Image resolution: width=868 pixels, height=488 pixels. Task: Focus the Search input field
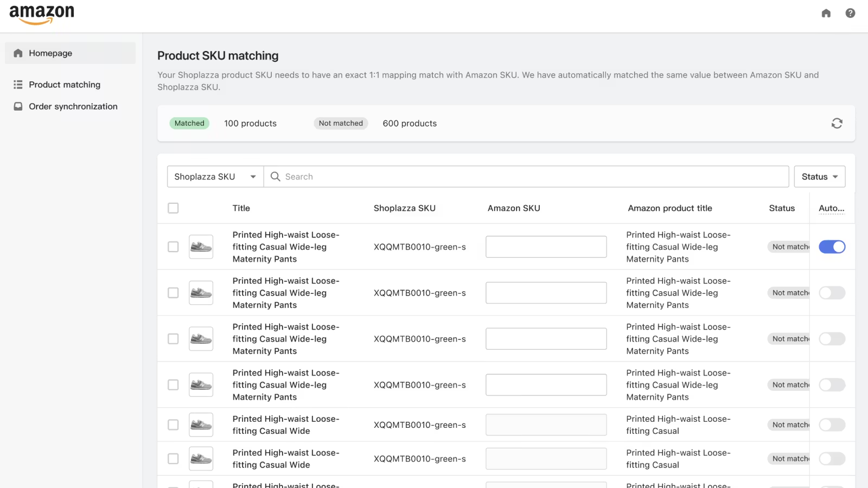click(x=526, y=177)
